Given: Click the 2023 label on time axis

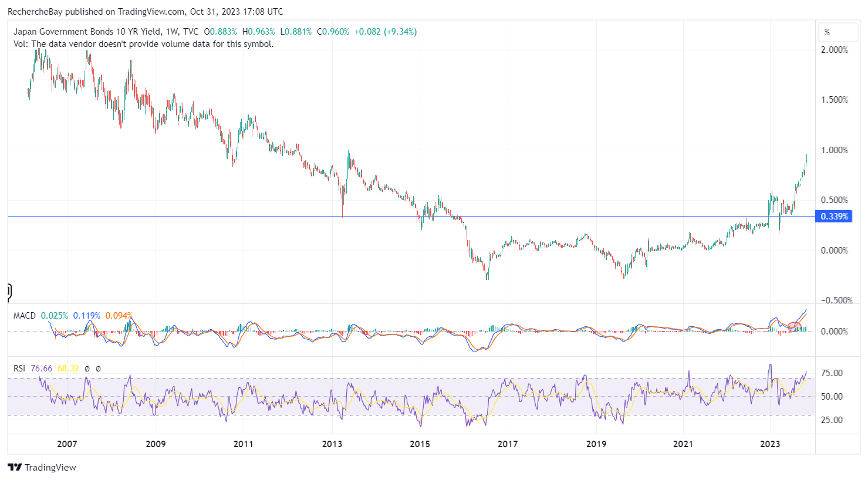Looking at the screenshot, I should [x=770, y=444].
